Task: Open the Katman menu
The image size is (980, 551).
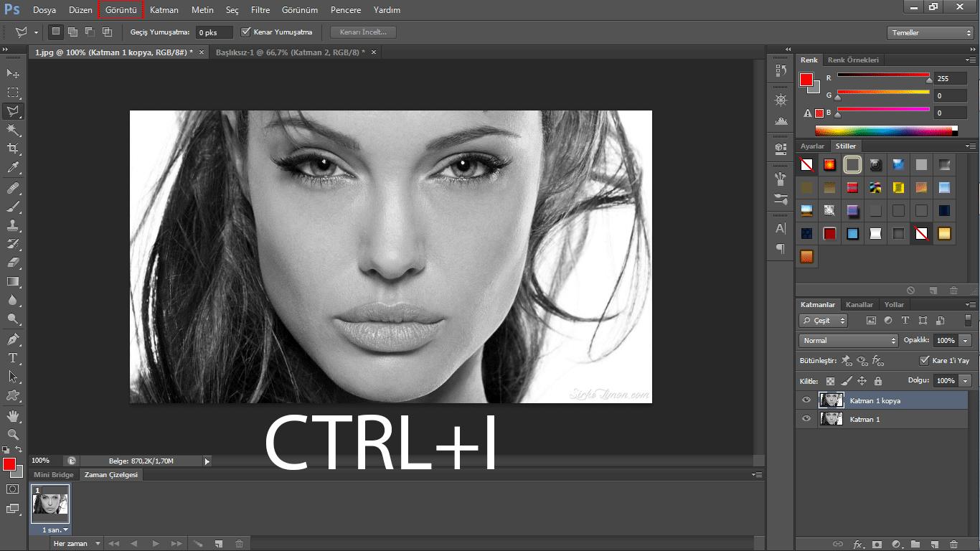Action: pyautogui.click(x=164, y=10)
